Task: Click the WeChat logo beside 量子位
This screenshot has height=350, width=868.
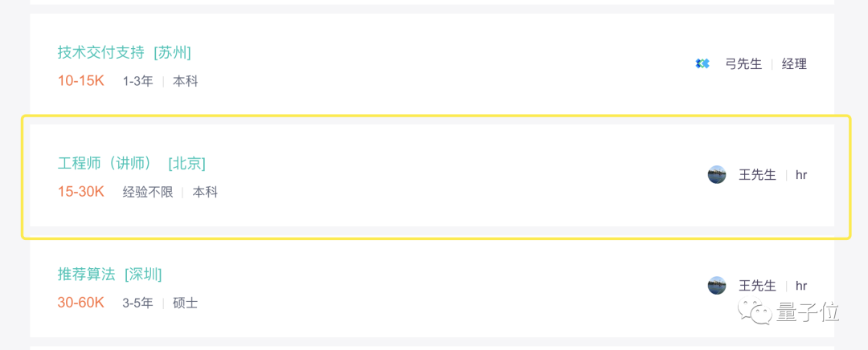Action: point(758,311)
